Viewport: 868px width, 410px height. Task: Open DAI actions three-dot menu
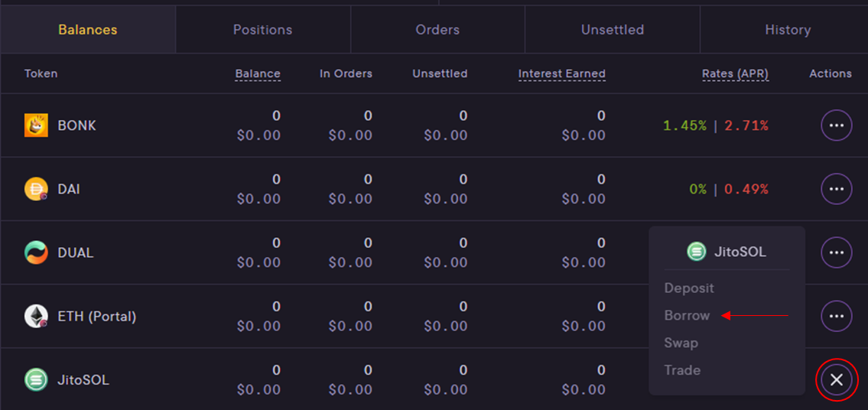click(836, 189)
